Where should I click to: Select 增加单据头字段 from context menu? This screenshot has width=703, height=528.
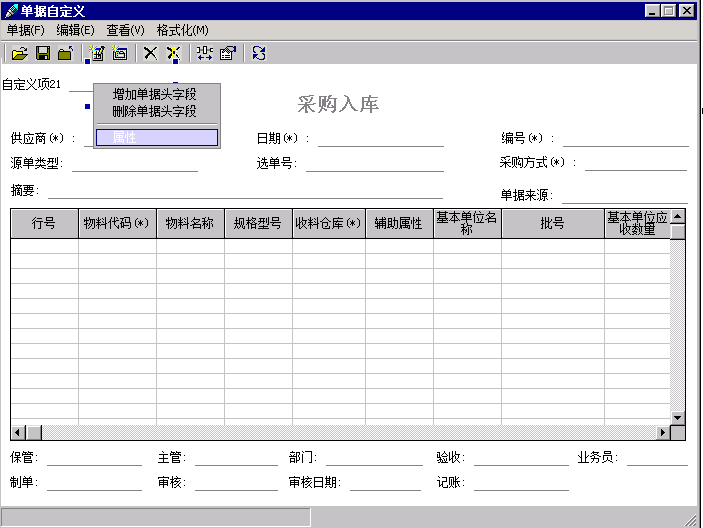tap(155, 94)
